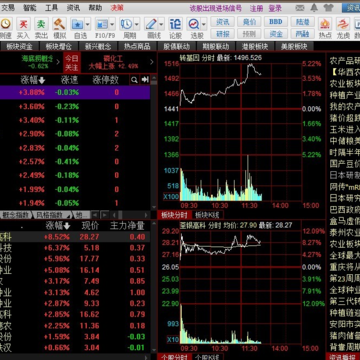Select the sector row with +3.60% gain

click(75, 107)
